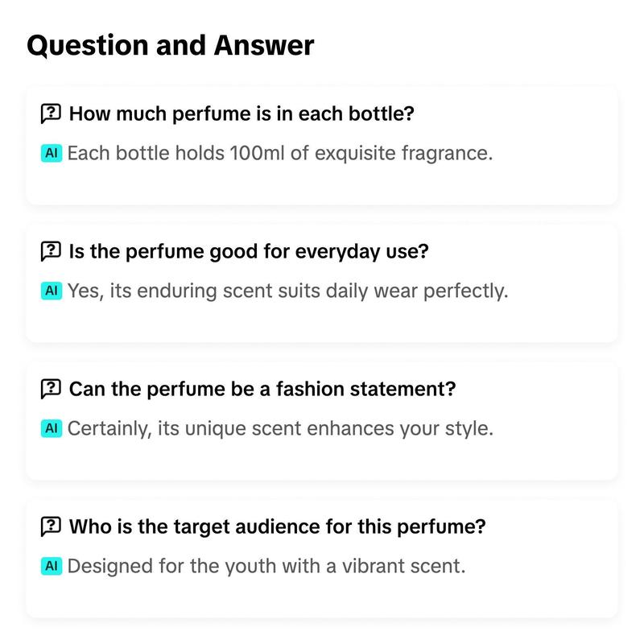Click the "Question and Answer" heading
Image resolution: width=644 pixels, height=644 pixels.
tap(171, 45)
